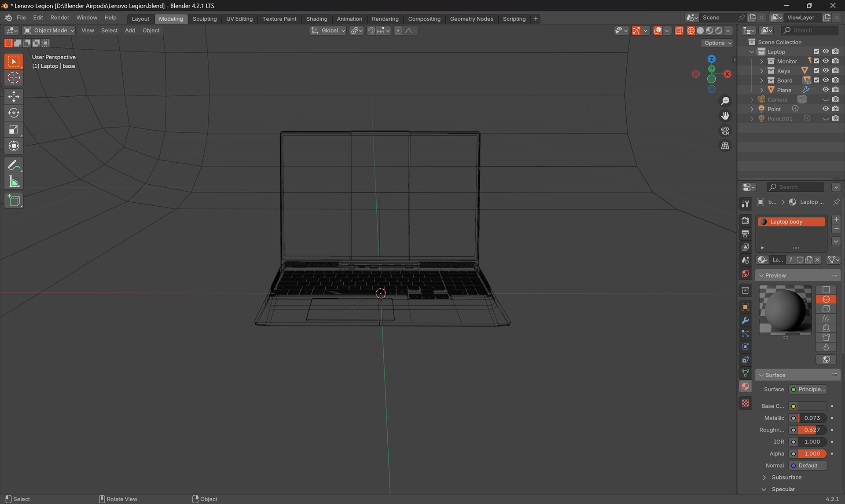This screenshot has width=845, height=504.
Task: Click the 3D Cursor tool
Action: 14,78
